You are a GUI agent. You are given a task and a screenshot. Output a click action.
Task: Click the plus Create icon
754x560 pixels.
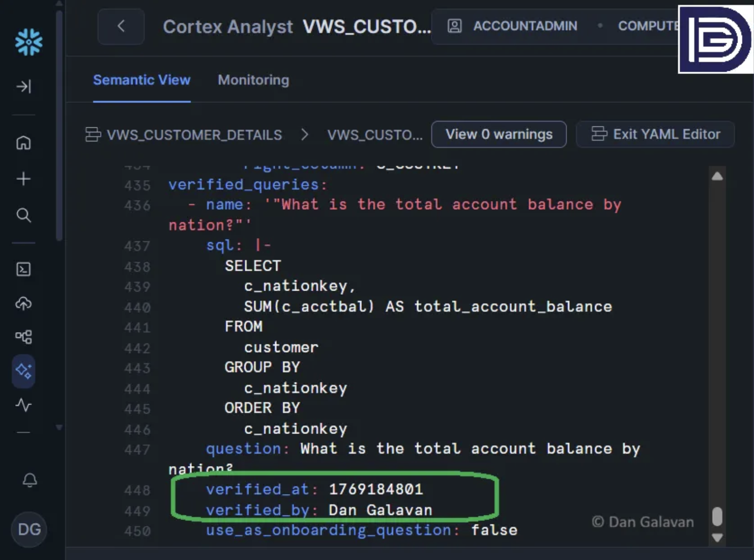click(24, 179)
